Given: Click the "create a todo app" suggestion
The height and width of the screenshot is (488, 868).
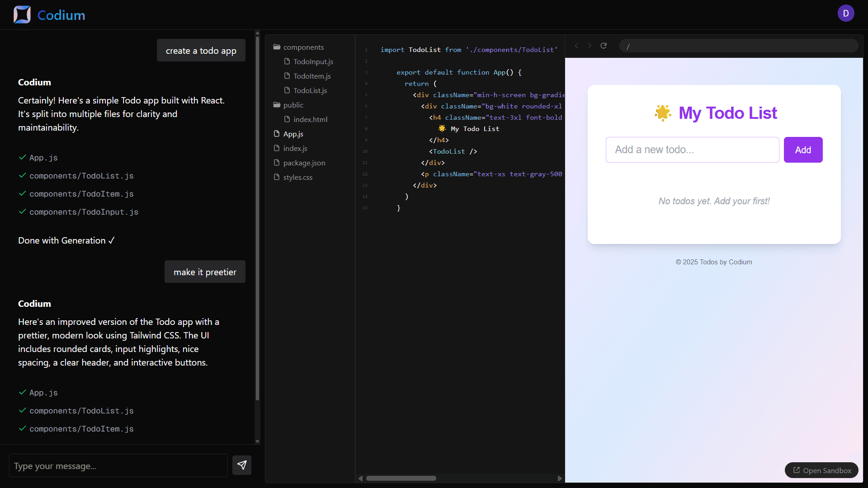Looking at the screenshot, I should point(201,50).
